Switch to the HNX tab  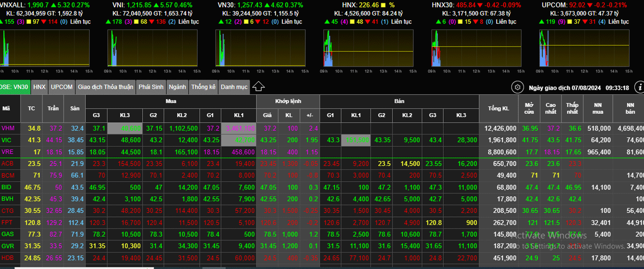coord(39,87)
